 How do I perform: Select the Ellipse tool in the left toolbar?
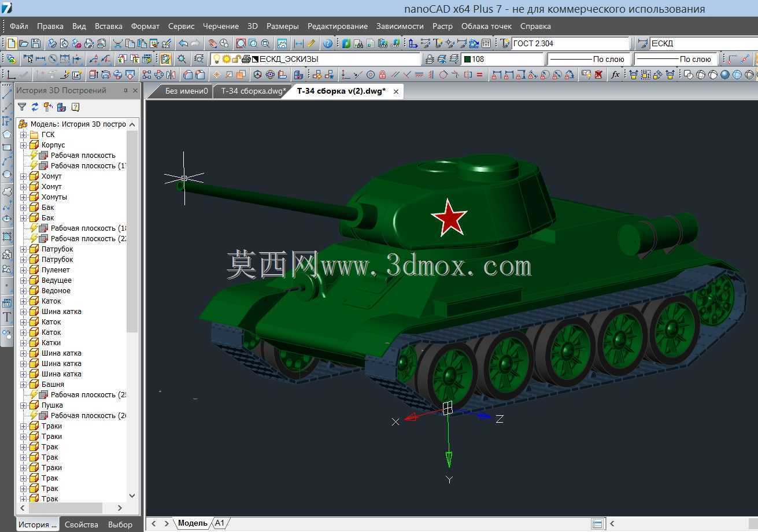pos(7,219)
